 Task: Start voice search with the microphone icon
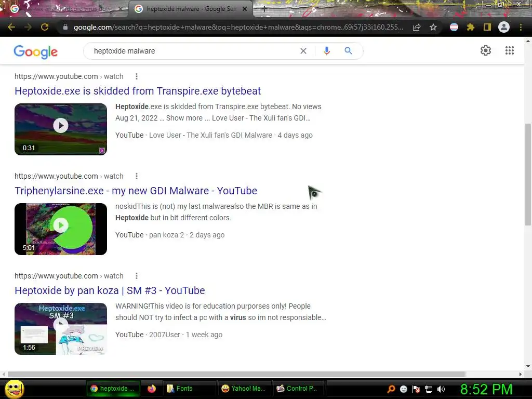click(327, 51)
